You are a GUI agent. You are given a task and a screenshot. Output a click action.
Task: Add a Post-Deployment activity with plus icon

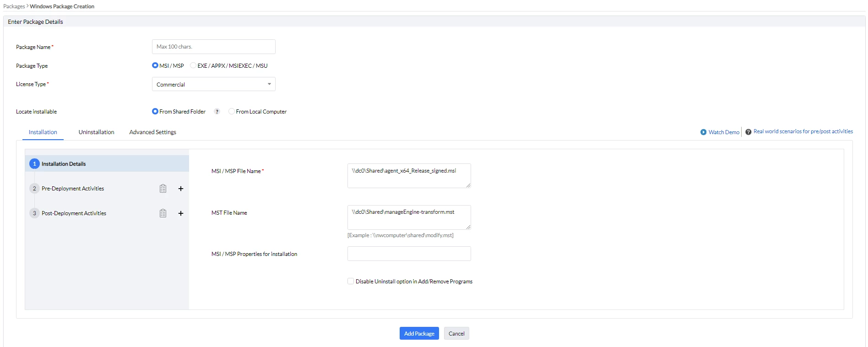181,213
